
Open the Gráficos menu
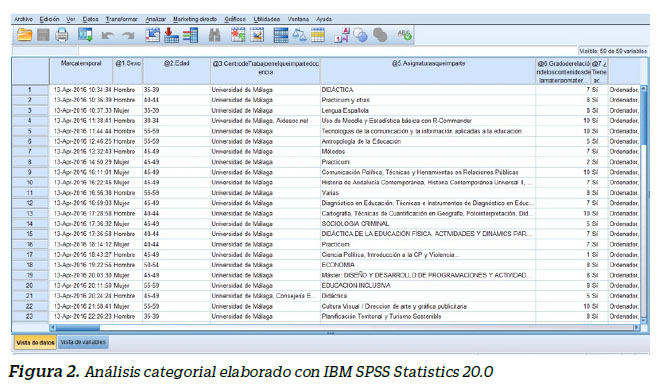pos(235,19)
